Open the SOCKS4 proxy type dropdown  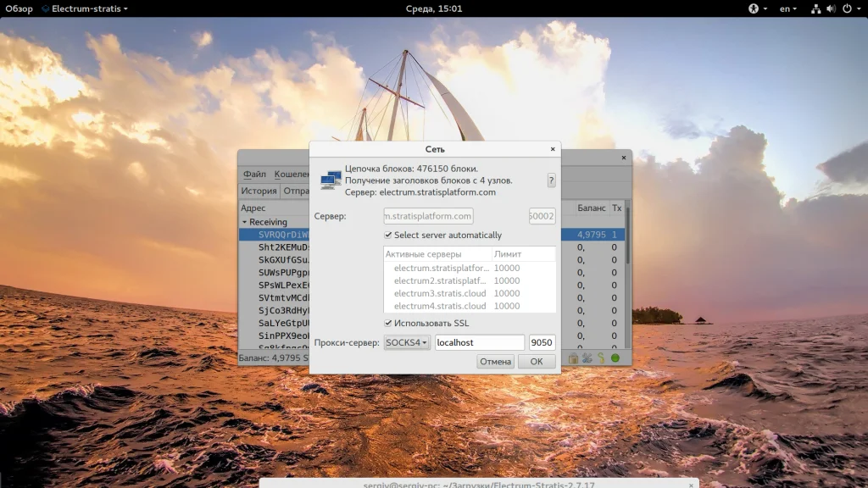click(x=407, y=343)
